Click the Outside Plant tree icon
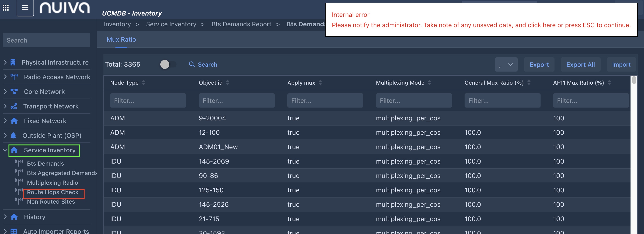The height and width of the screenshot is (234, 644). click(13, 135)
